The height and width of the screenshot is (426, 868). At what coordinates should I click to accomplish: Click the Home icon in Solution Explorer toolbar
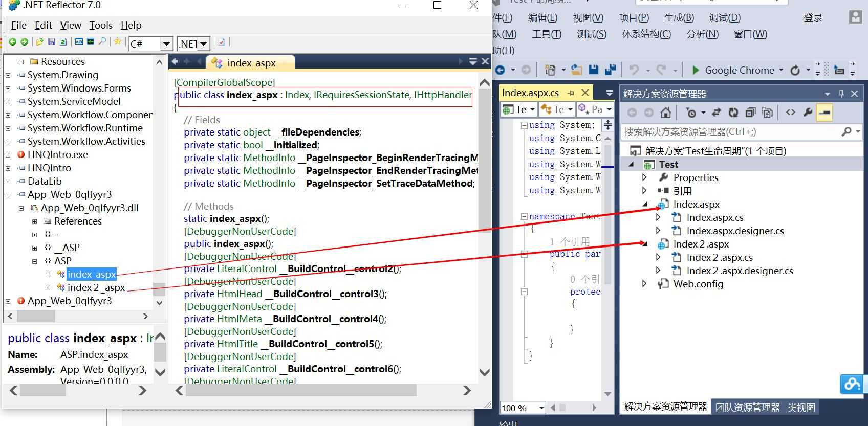tap(666, 113)
